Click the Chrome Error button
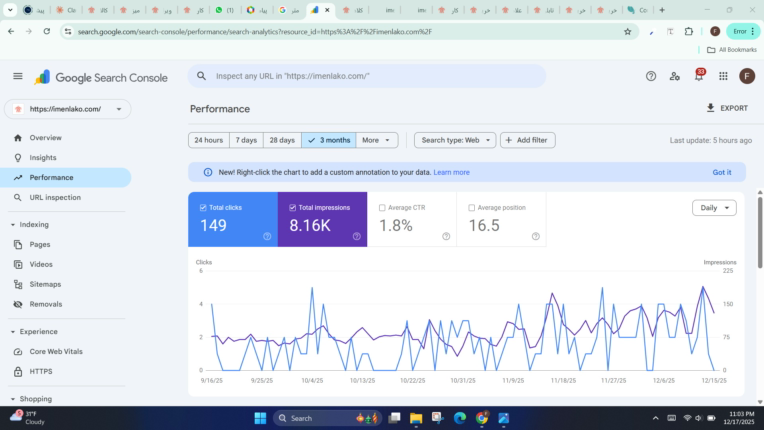764x430 pixels. (743, 32)
